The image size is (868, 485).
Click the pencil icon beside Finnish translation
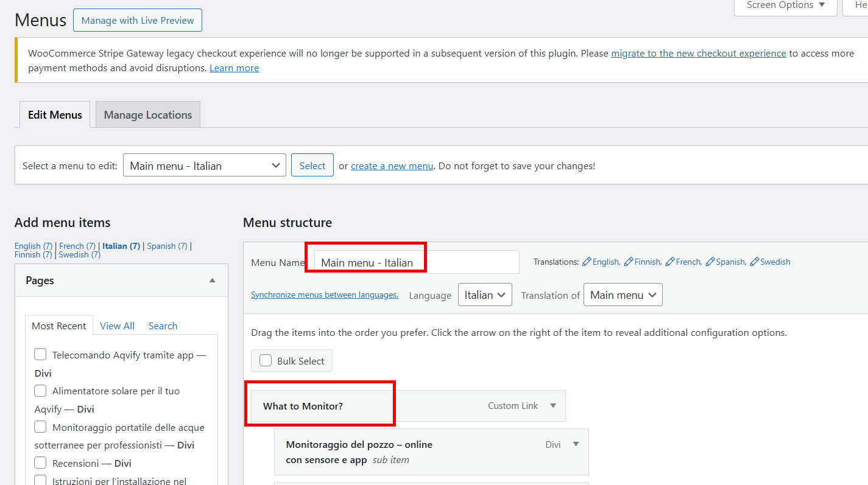click(629, 262)
